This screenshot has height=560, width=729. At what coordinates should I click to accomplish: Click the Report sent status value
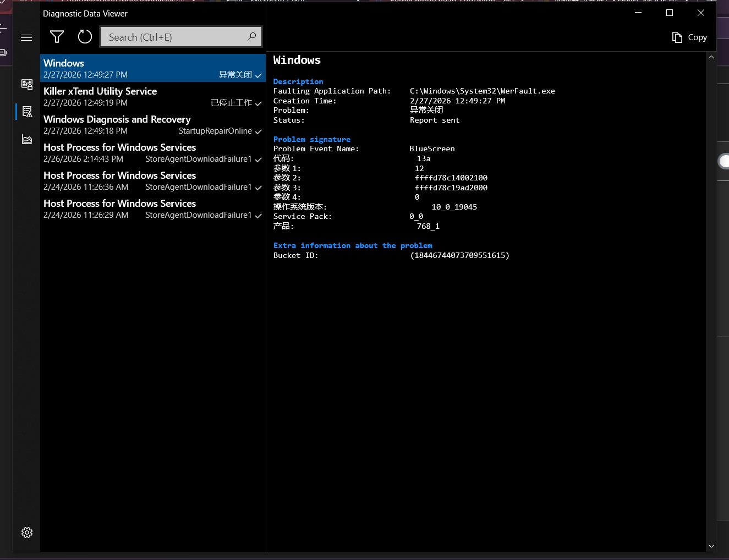435,120
